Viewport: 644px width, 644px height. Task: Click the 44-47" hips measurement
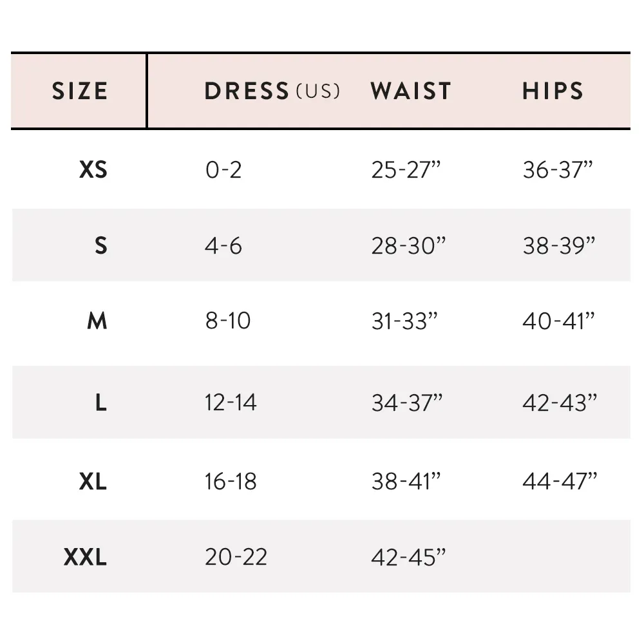point(560,481)
